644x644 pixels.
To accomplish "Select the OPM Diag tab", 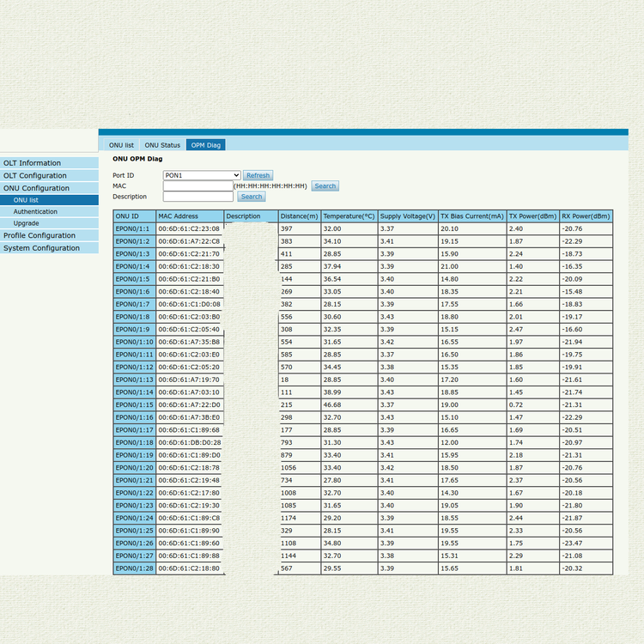I will pyautogui.click(x=205, y=145).
